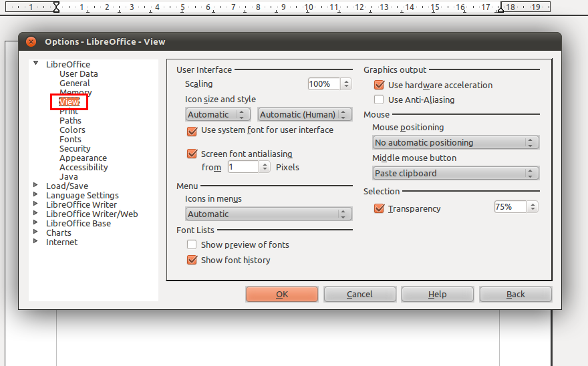Open the Accessibility options page
588x366 pixels.
tap(84, 168)
